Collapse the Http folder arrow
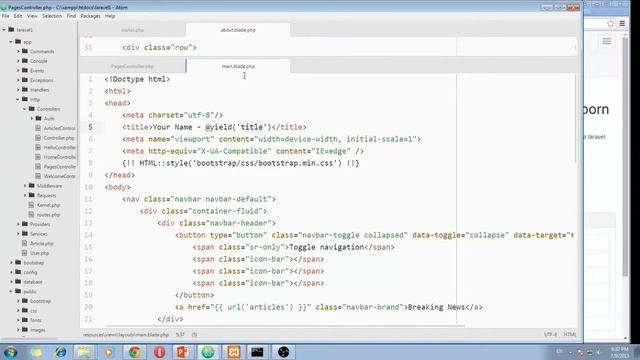This screenshot has width=640, height=360. [18, 99]
